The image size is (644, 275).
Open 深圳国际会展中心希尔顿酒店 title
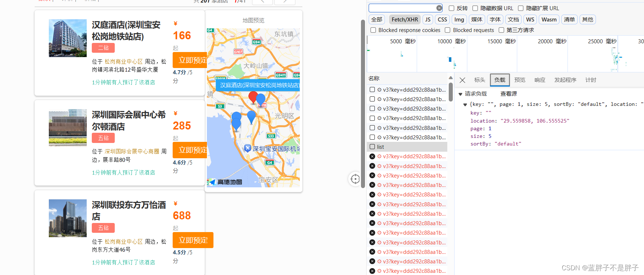point(129,121)
